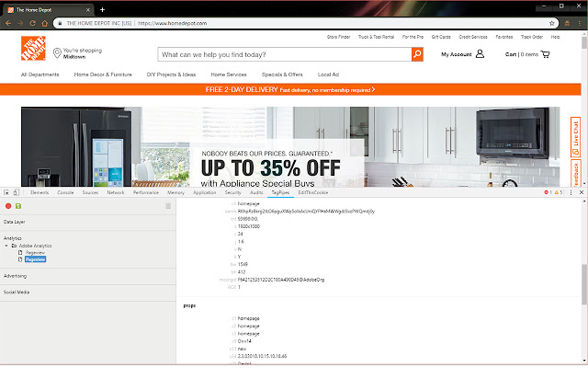Expand the Social Media section
Viewport: 588px width, 368px height.
tap(17, 293)
